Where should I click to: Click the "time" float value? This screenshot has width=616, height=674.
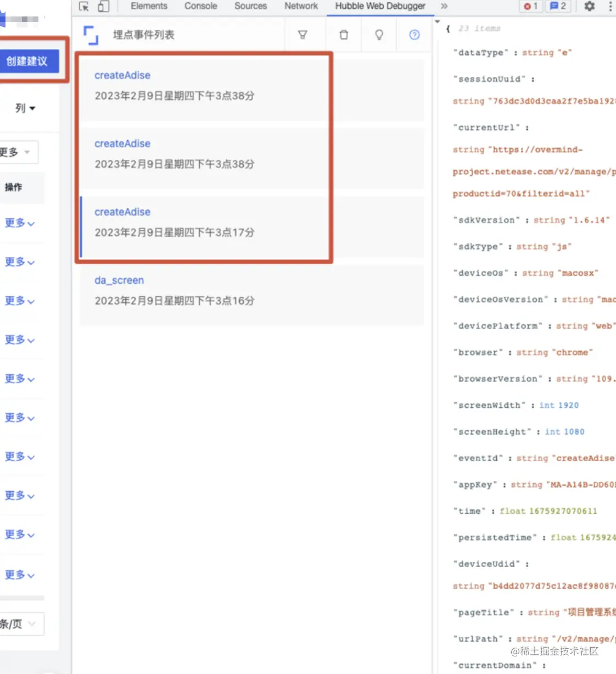(x=548, y=511)
